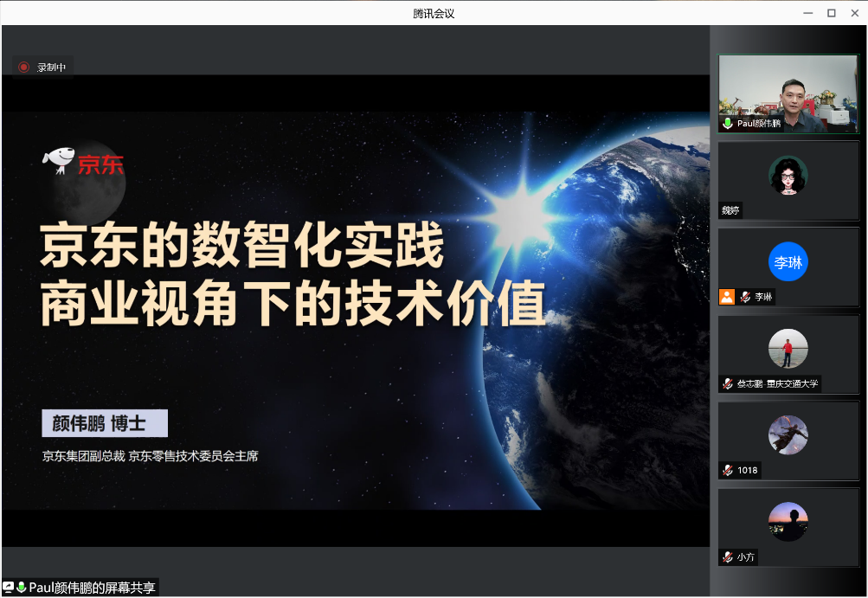
Task: Click the 1018 participant name label
Action: pos(748,470)
